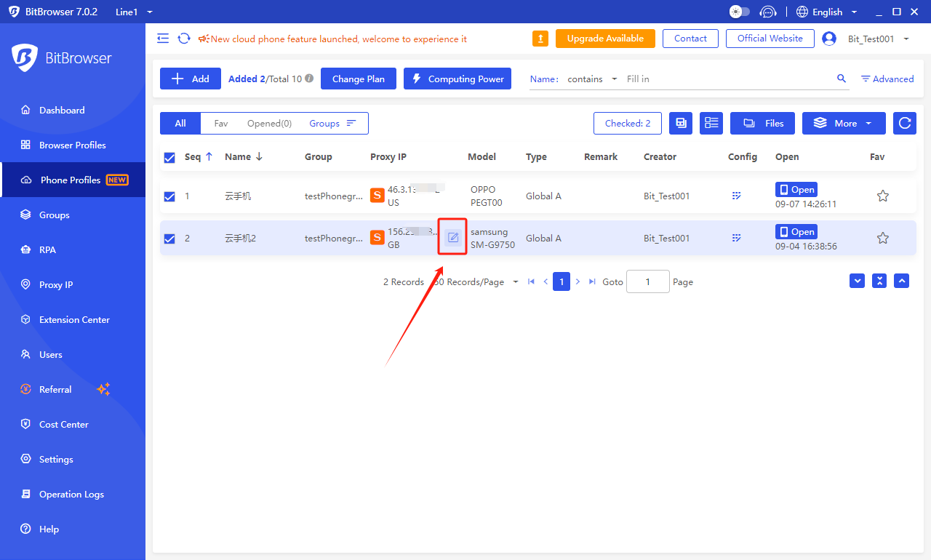The height and width of the screenshot is (560, 931).
Task: Open Proxy IP in the sidebar
Action: point(56,284)
